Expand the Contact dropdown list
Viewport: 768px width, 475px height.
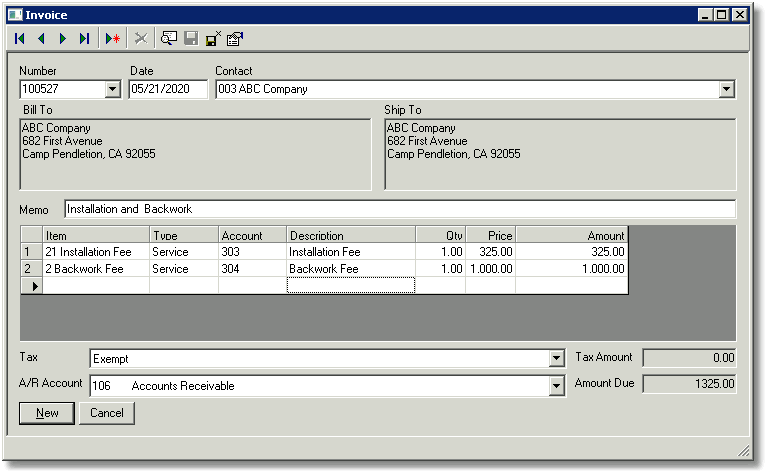pos(726,89)
